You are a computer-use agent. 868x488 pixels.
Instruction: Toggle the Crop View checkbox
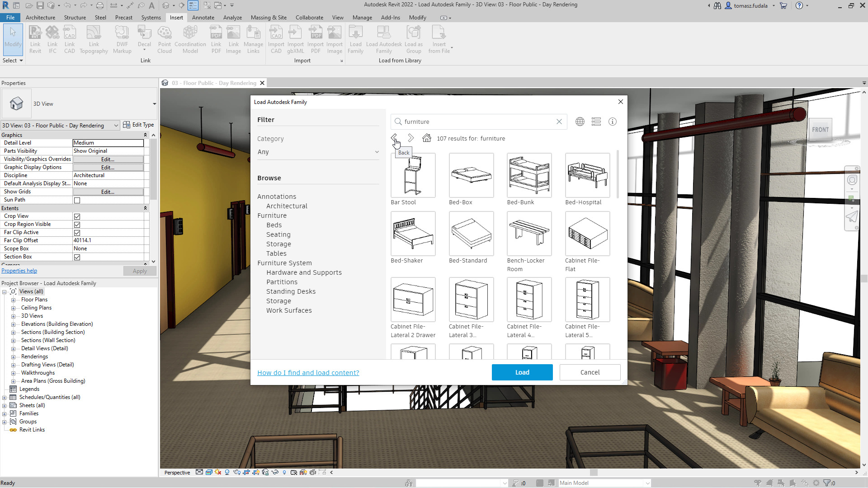pos(77,216)
